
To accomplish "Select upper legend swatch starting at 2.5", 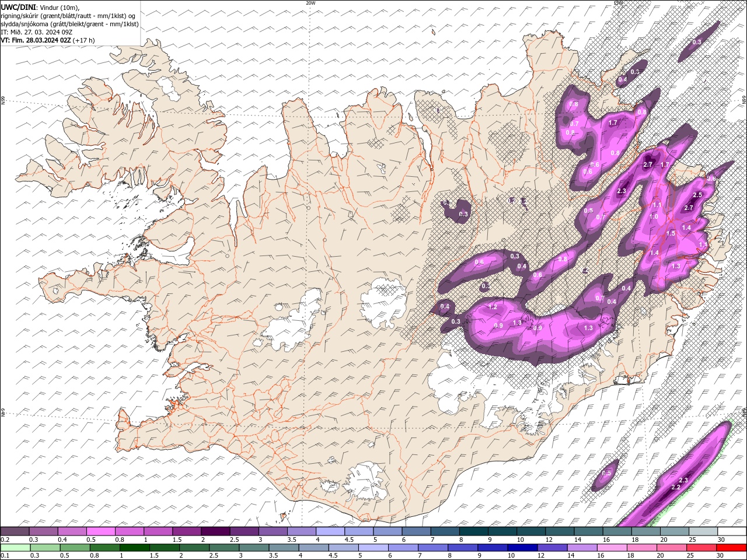I will 244,531.
